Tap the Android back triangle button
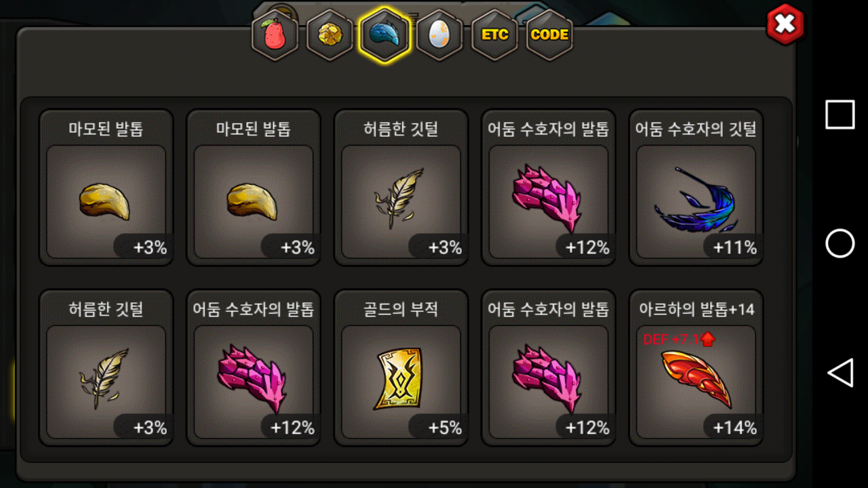Screen dimensions: 868x488 [x=840, y=373]
